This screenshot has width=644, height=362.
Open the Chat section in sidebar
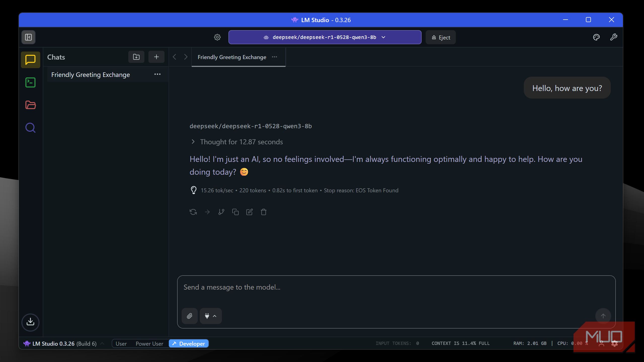30,60
